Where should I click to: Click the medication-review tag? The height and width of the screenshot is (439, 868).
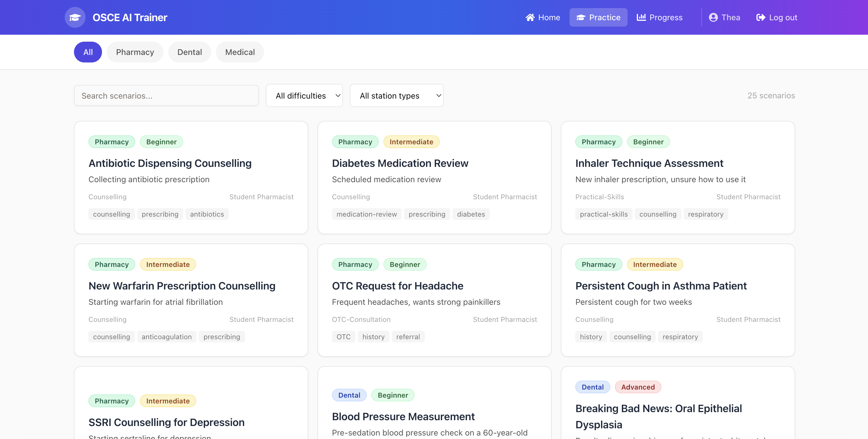[367, 214]
